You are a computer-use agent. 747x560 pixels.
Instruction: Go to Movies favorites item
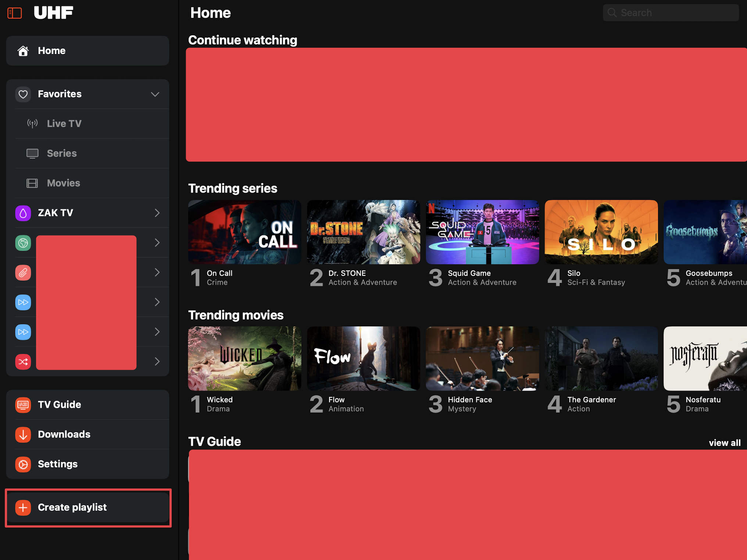point(63,183)
